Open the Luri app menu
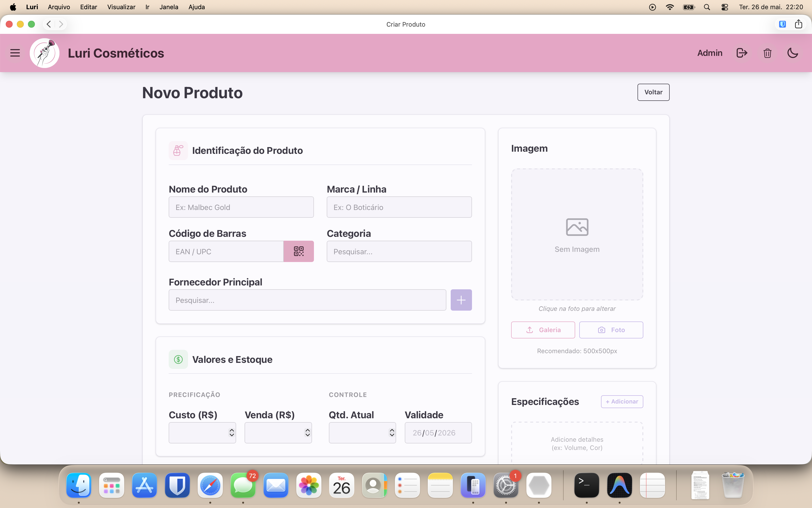Image resolution: width=812 pixels, height=508 pixels. pyautogui.click(x=32, y=7)
